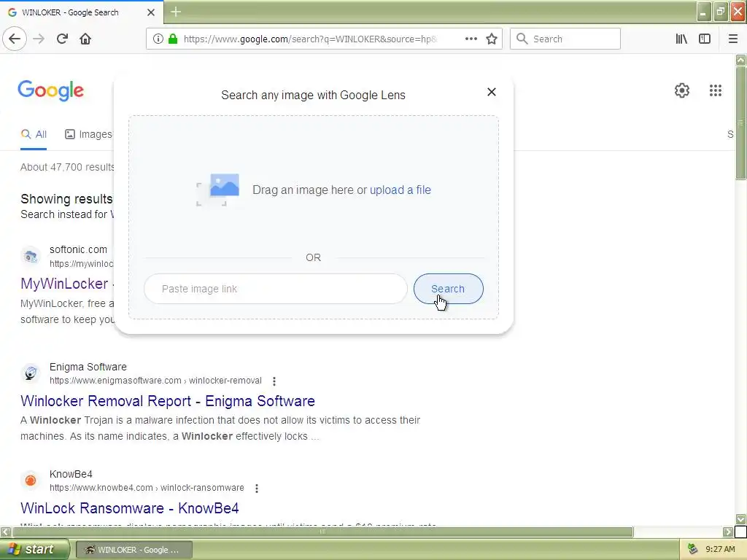Click the page vertical scrollbar thumb
Image resolution: width=747 pixels, height=560 pixels.
[740, 122]
